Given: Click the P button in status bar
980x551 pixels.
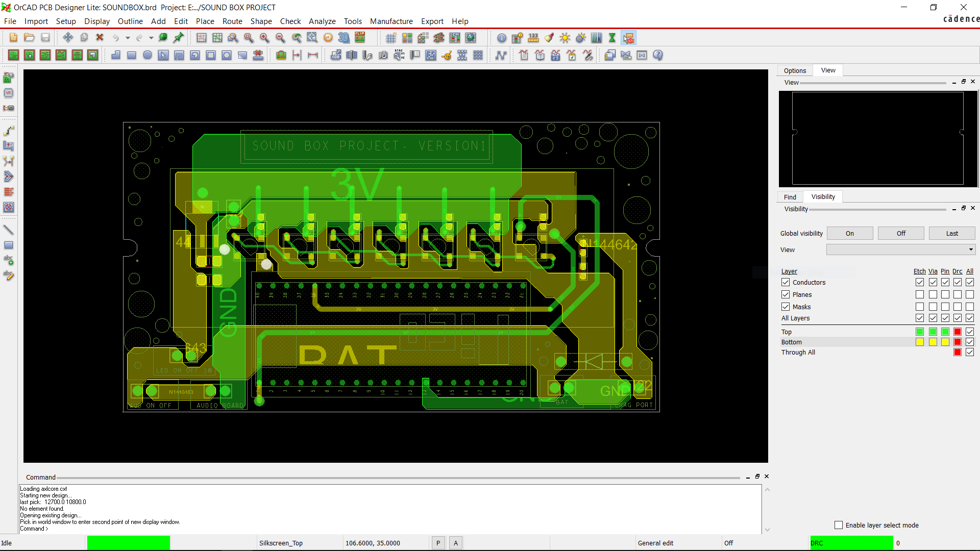Looking at the screenshot, I should pyautogui.click(x=438, y=543).
